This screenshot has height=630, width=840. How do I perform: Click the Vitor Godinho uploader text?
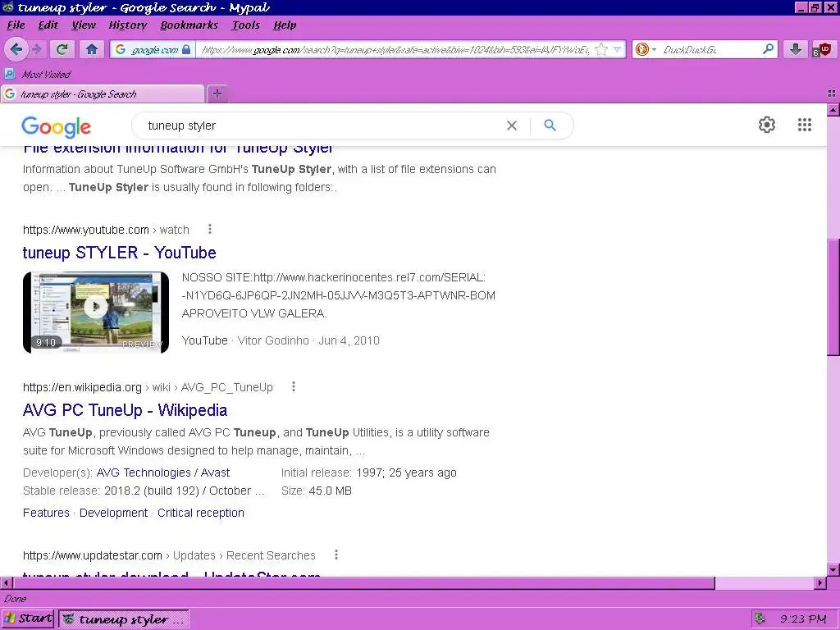[x=273, y=340]
